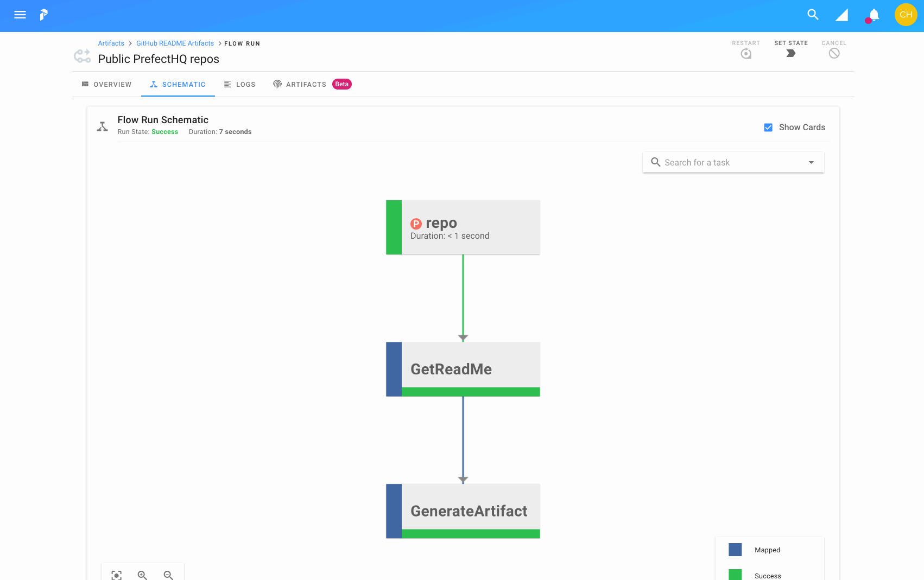Focus the Search for a task field

click(733, 162)
